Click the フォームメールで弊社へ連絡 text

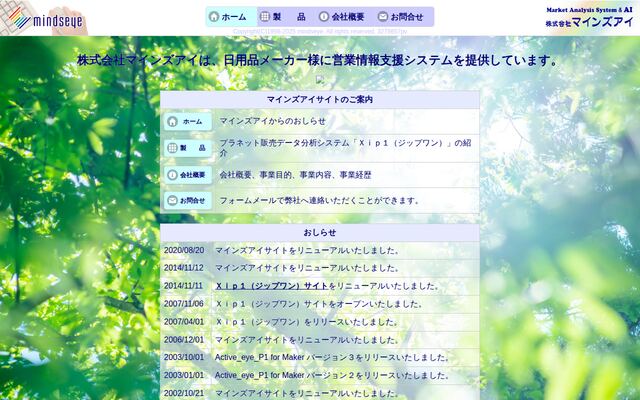320,200
